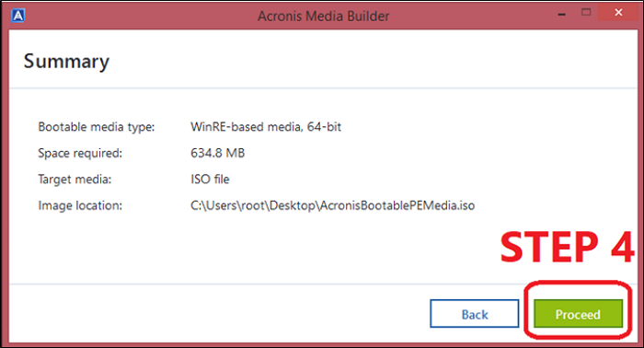Click the 634.8 MB value

coord(218,153)
